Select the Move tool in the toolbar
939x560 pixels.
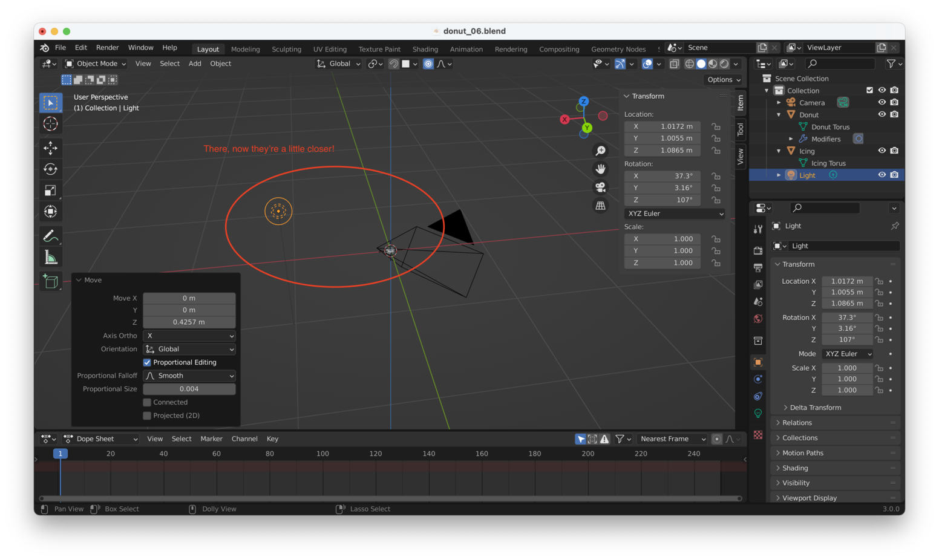[x=51, y=148]
